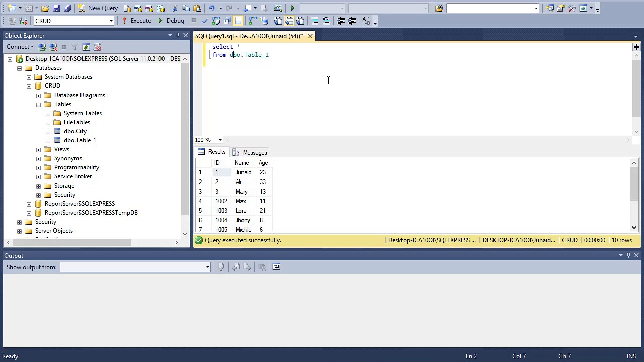Parse query with the blue checkmark icon
644x362 pixels.
pos(204,21)
